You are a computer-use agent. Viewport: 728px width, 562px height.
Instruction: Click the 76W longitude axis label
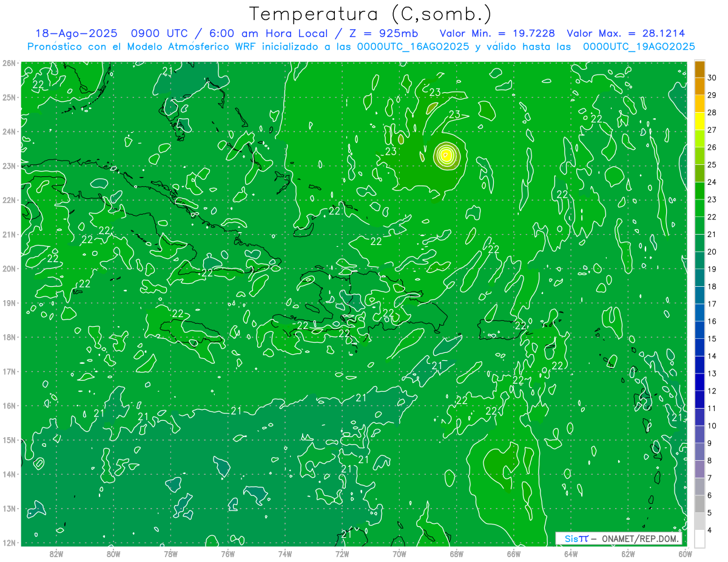click(x=227, y=554)
